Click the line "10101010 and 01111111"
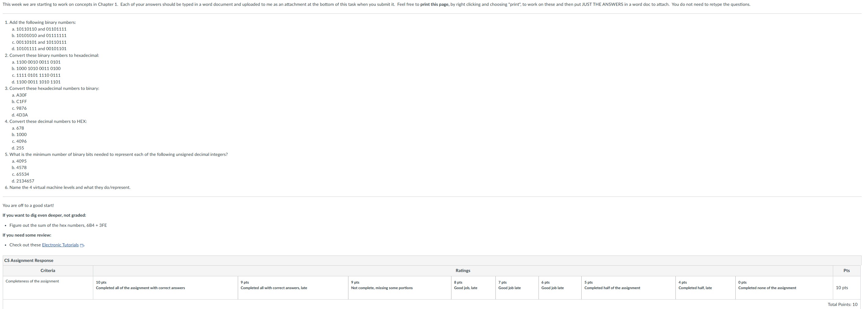This screenshot has height=309, width=868. coord(42,35)
